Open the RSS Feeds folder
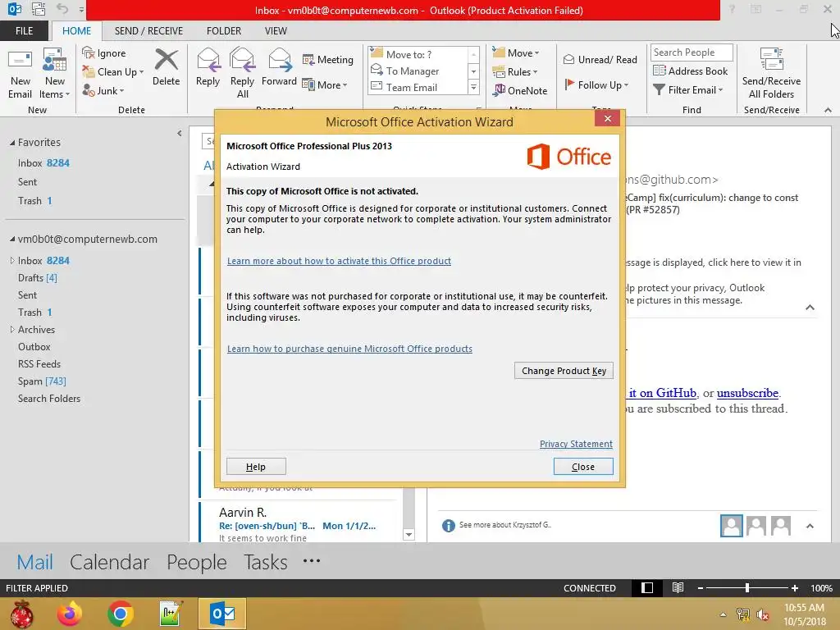The image size is (840, 630). pos(39,363)
